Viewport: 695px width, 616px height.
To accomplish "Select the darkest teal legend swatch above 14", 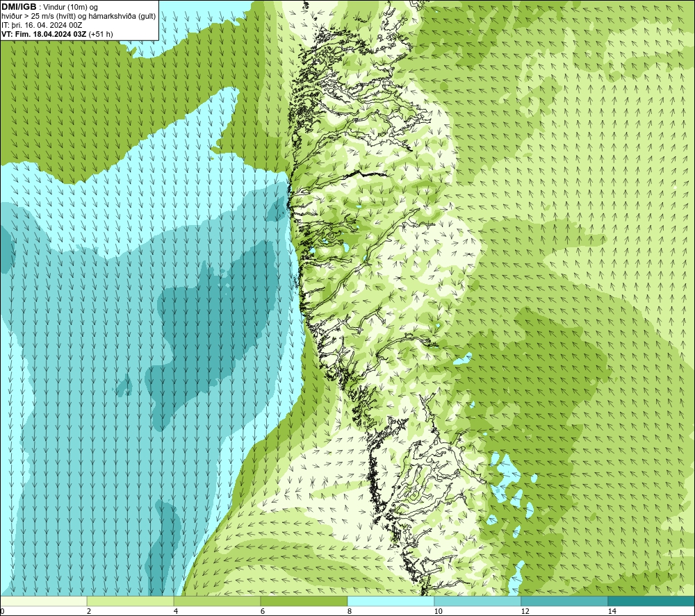I will (651, 601).
